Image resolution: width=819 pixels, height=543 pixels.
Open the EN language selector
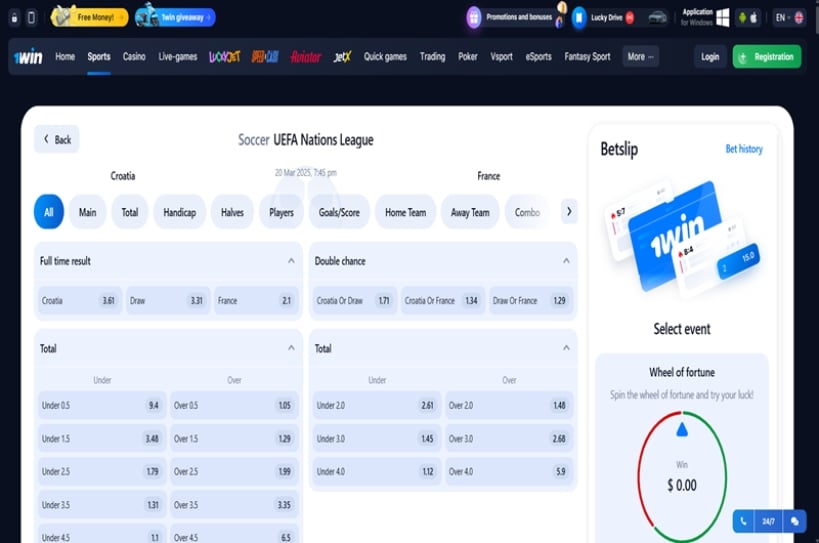coord(789,18)
